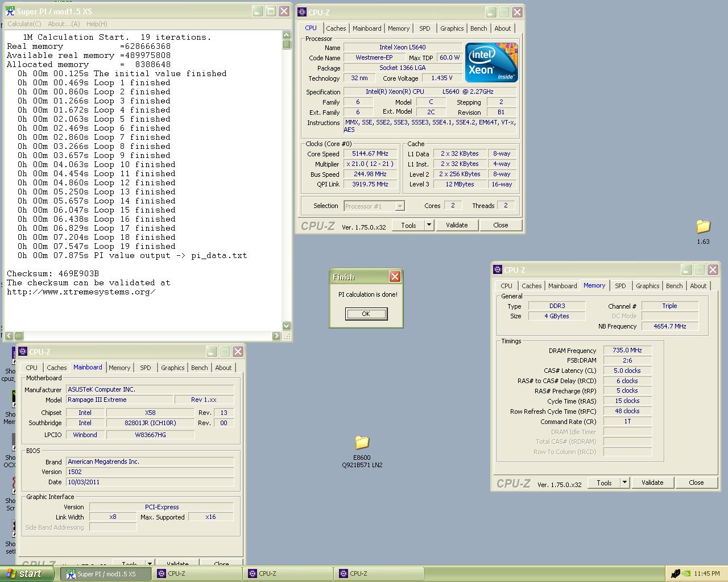Image resolution: width=728 pixels, height=582 pixels.
Task: Click the Tools button in the CPU window
Action: click(x=408, y=226)
